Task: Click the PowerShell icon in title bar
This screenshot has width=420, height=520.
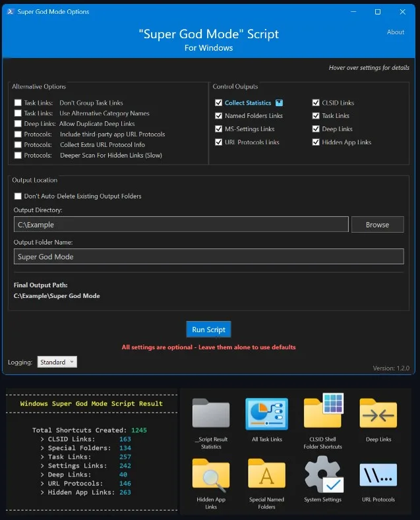Action: [x=11, y=12]
